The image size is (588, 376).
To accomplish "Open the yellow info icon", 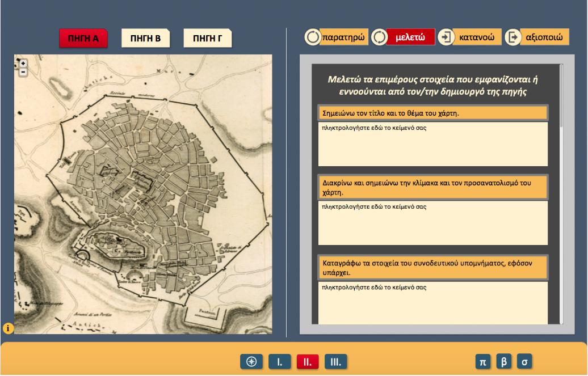I will [x=8, y=328].
